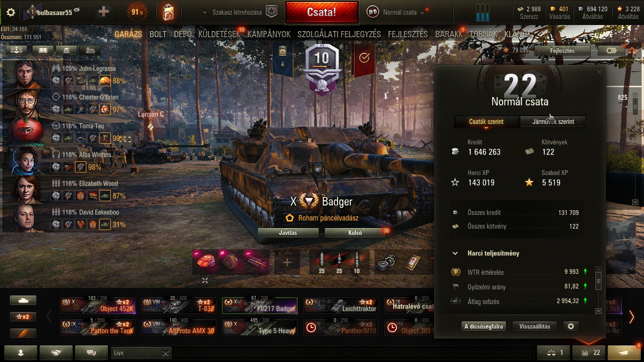The height and width of the screenshot is (362, 644).
Task: Open the platoon creation star icon
Action: point(272,12)
